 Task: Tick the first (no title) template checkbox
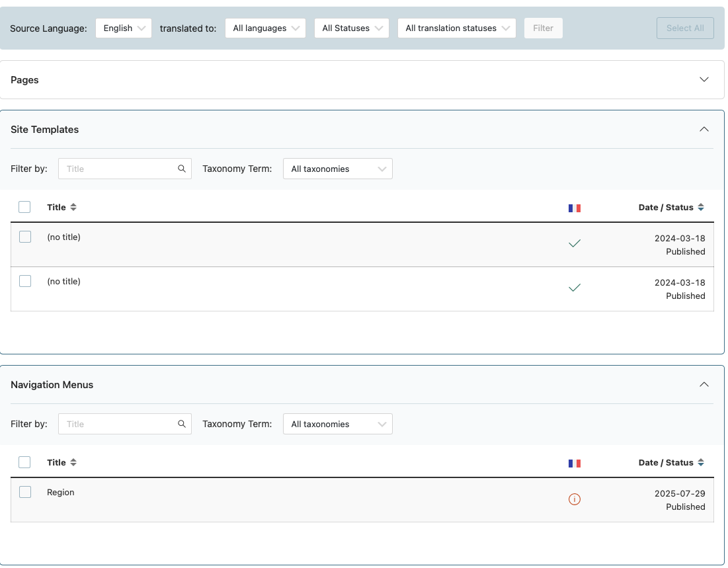point(25,237)
